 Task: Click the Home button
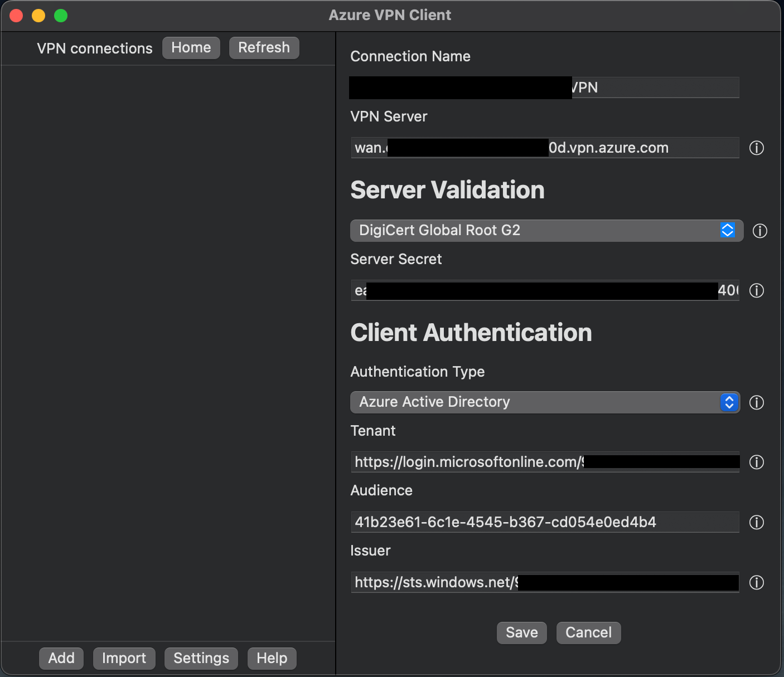tap(191, 48)
